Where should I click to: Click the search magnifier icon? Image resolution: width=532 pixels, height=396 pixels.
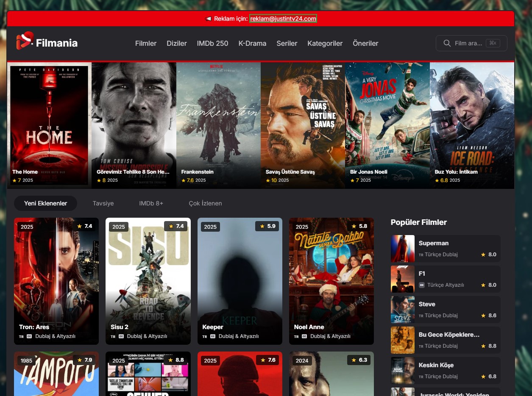coord(447,43)
